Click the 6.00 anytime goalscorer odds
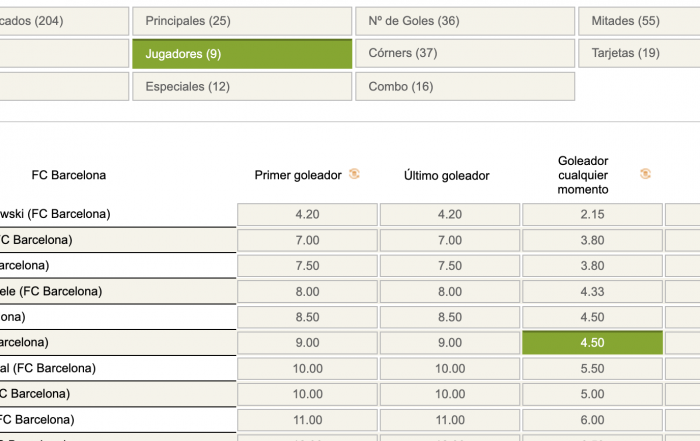The image size is (700, 441). [592, 420]
